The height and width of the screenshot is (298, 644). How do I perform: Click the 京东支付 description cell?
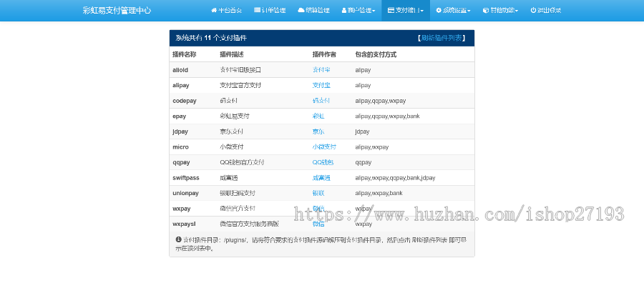click(232, 131)
